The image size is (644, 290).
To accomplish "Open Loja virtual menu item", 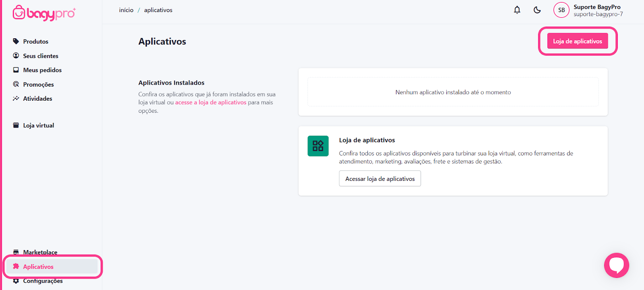I will click(x=38, y=125).
